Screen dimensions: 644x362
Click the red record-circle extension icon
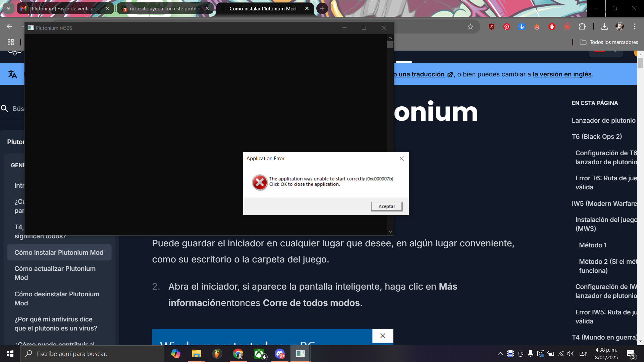click(567, 27)
